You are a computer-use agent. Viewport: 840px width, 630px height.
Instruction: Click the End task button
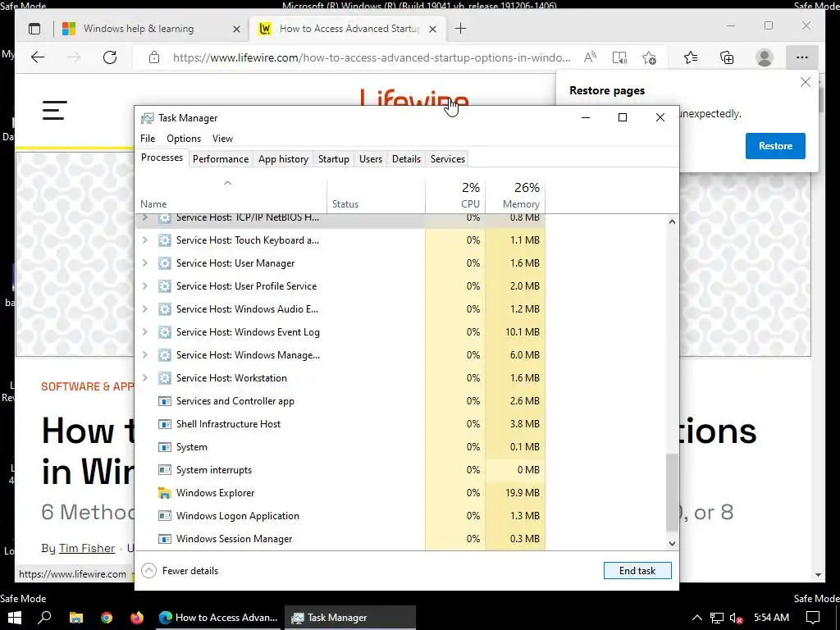point(637,571)
